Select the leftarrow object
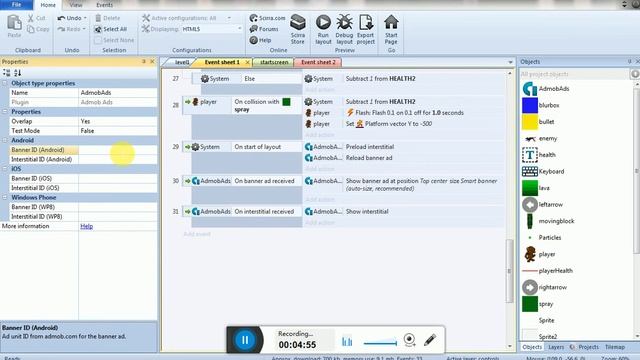 (x=542, y=204)
